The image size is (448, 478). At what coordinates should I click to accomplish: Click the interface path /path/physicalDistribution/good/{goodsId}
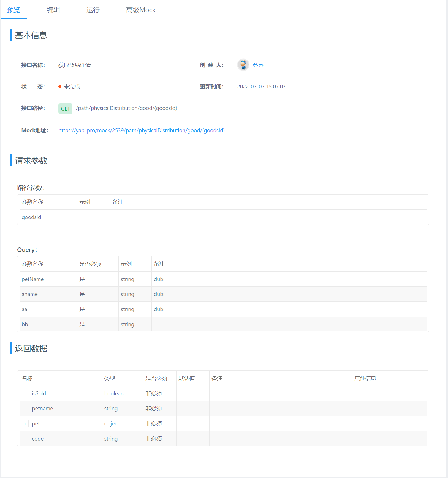126,108
